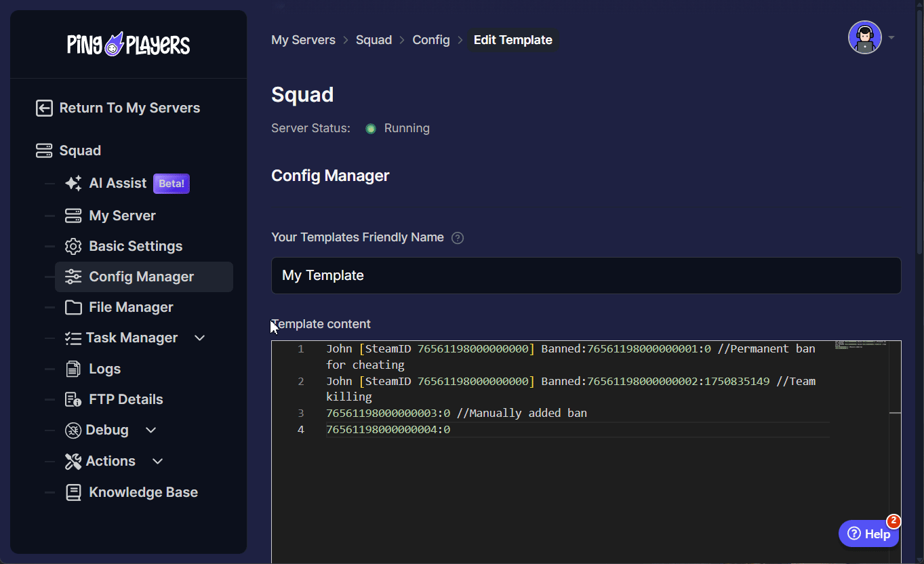The width and height of the screenshot is (924, 564).
Task: Open the account dropdown arrow beside avatar
Action: (x=891, y=37)
